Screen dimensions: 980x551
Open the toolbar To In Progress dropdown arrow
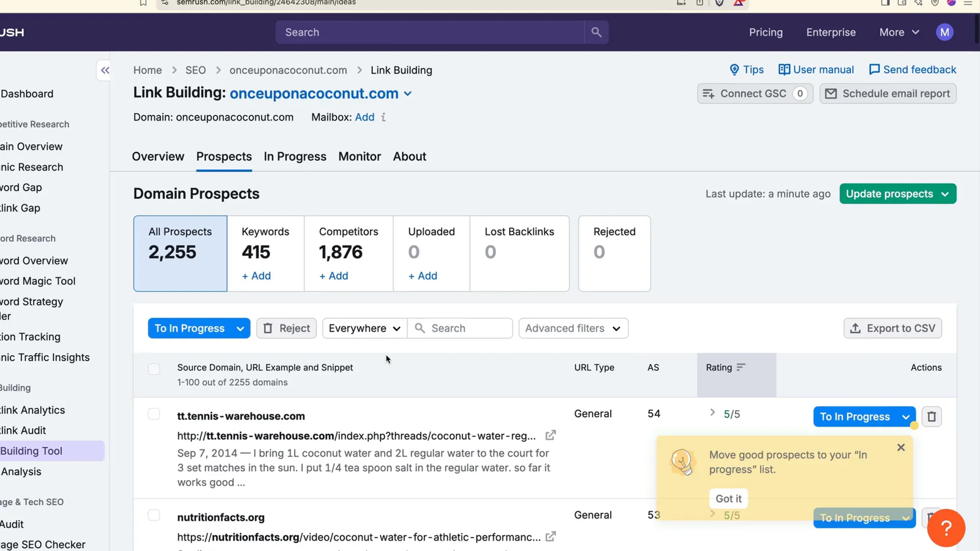[x=240, y=329]
